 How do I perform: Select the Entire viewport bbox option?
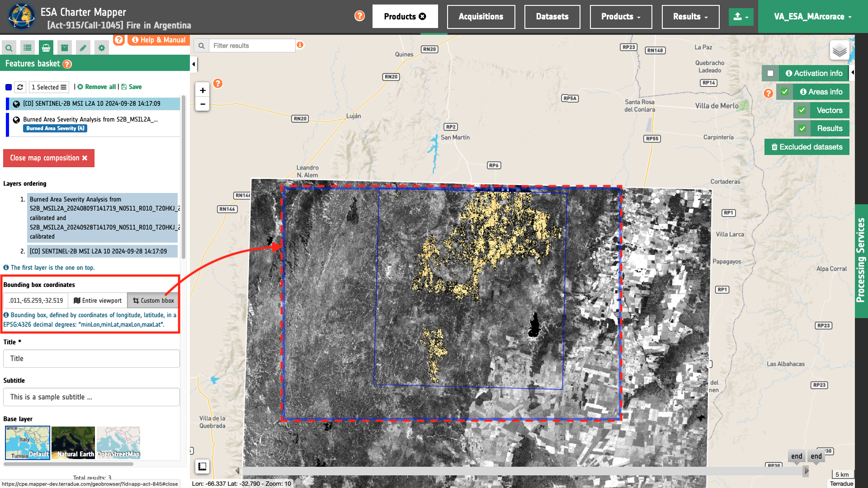[98, 300]
